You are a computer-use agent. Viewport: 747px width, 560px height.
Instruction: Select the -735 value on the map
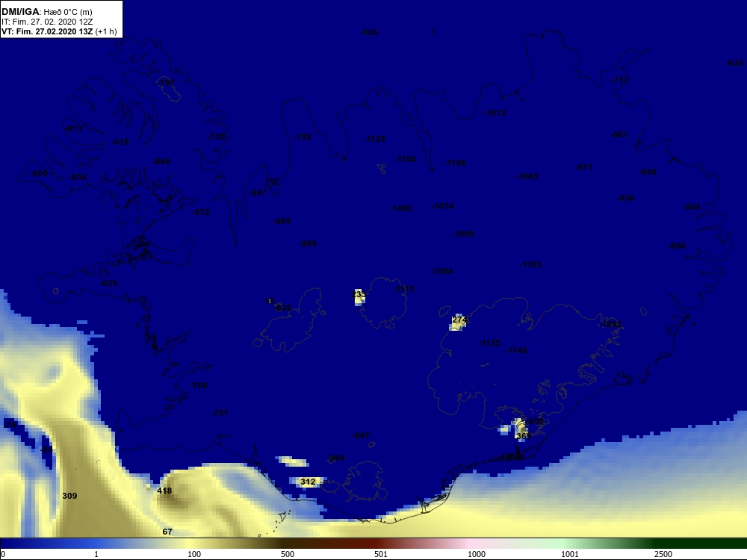click(x=217, y=137)
